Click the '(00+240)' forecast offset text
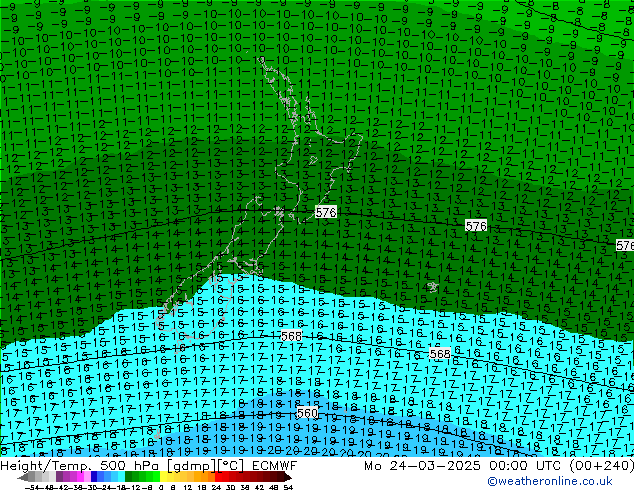634x490 pixels. (602, 466)
